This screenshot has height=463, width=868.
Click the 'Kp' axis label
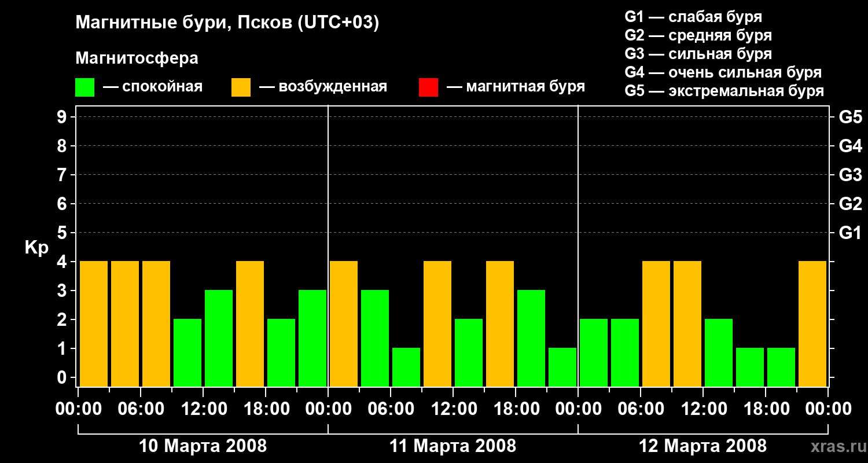tap(36, 248)
